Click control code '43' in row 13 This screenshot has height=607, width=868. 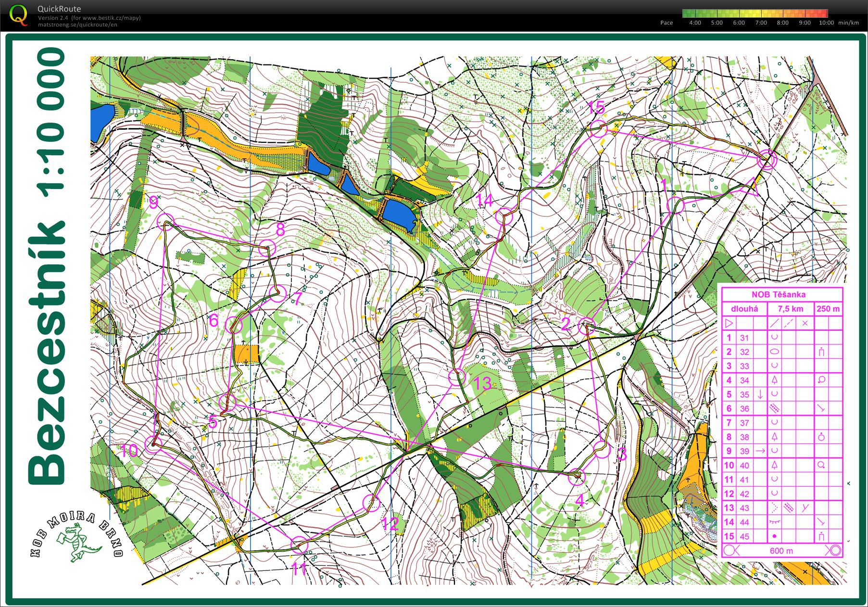pyautogui.click(x=744, y=508)
